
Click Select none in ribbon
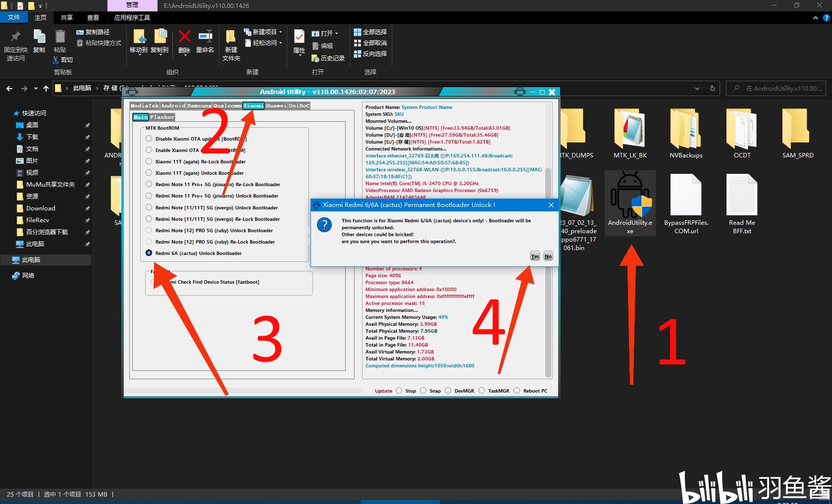370,43
